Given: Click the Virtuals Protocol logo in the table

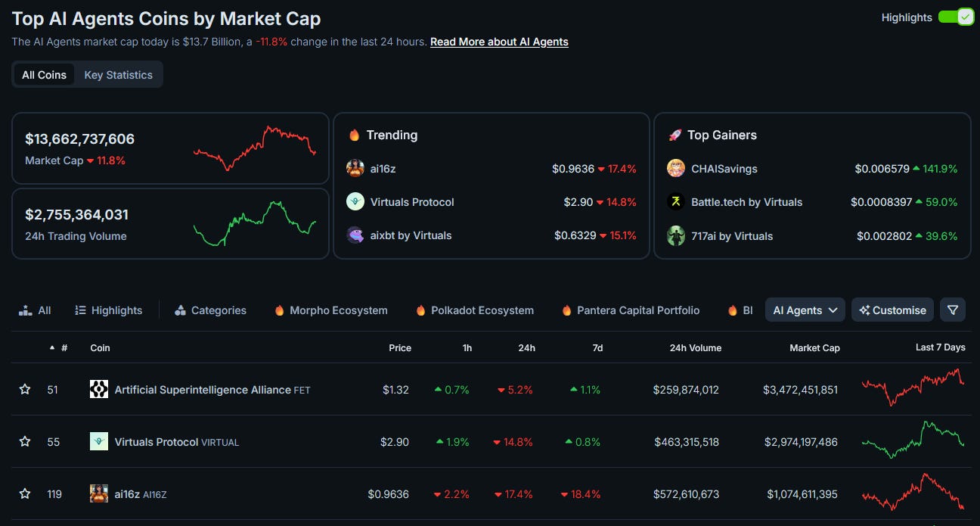Looking at the screenshot, I should tap(99, 441).
